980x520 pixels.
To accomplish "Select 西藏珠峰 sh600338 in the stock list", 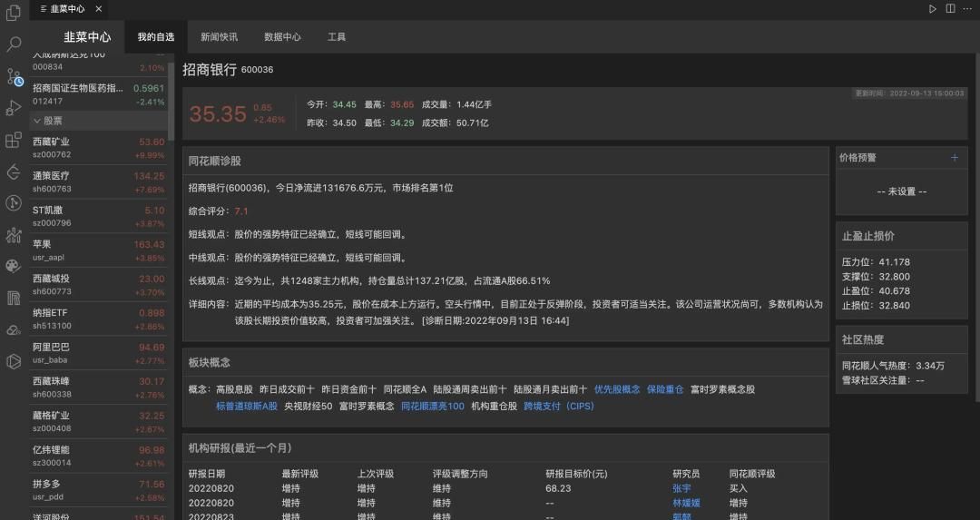I will (x=98, y=388).
